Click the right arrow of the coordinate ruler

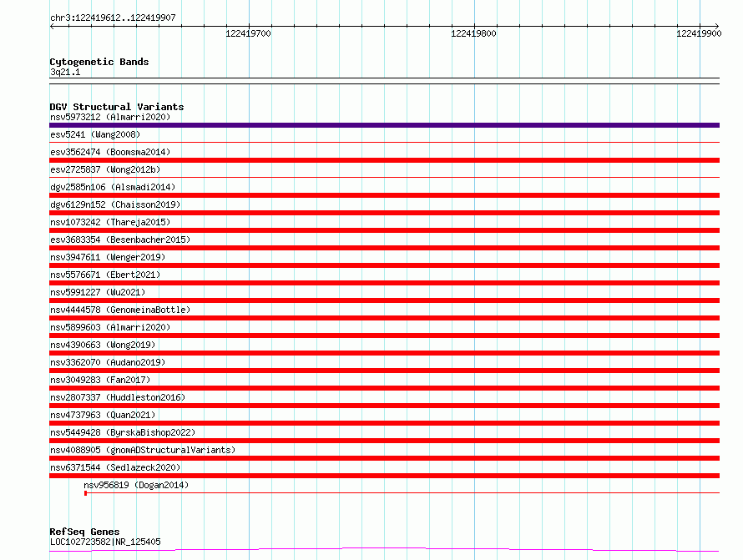click(x=716, y=26)
